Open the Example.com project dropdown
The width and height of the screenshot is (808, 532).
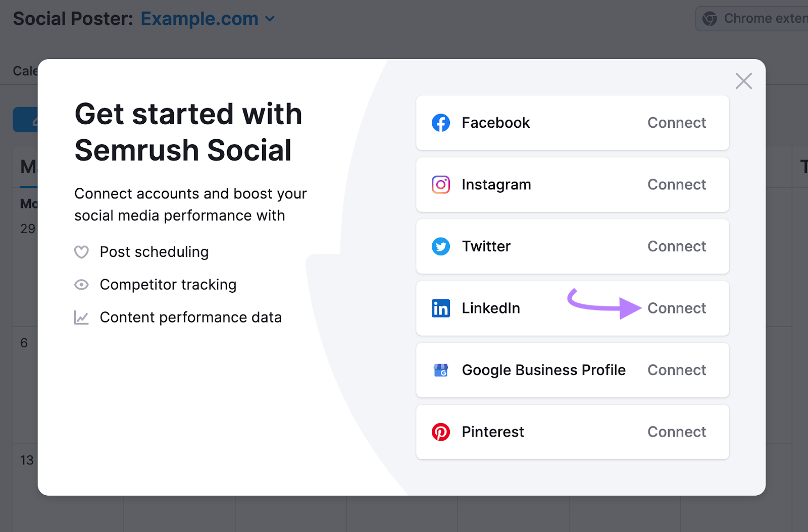pyautogui.click(x=199, y=19)
